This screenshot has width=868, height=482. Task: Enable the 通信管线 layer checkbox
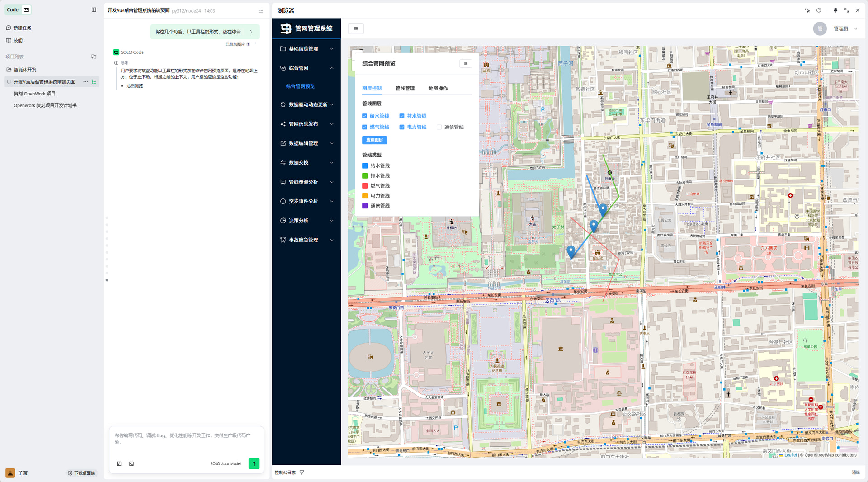(x=439, y=128)
